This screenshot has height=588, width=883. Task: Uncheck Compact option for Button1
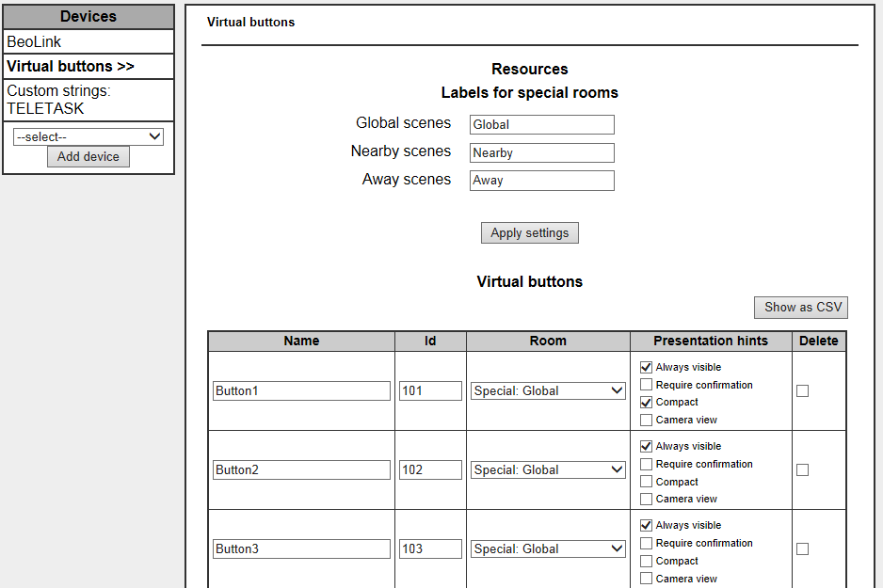[646, 402]
